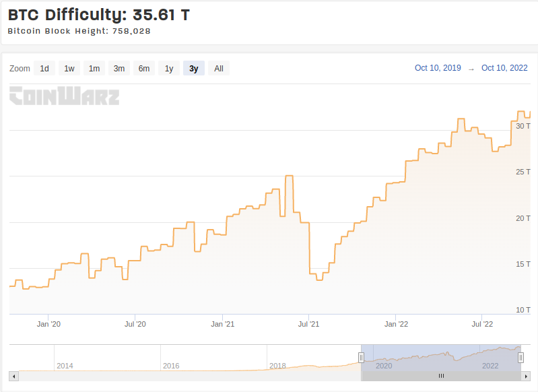Select the 3m zoom range
Screen dimensions: 538x392
click(119, 68)
